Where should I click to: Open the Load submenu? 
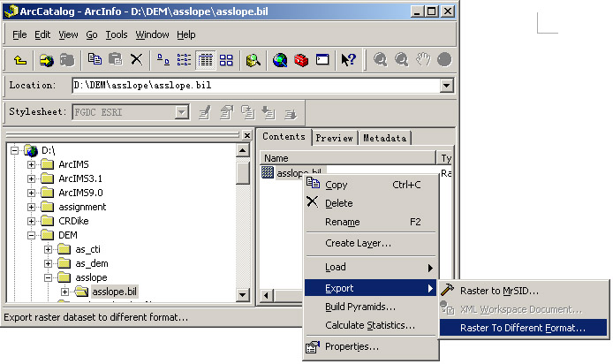[371, 267]
